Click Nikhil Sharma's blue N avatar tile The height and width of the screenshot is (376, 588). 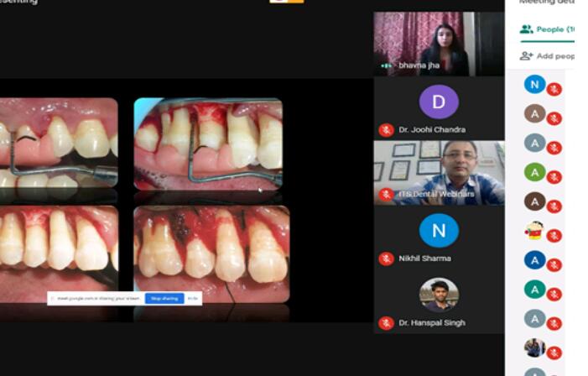[439, 231]
